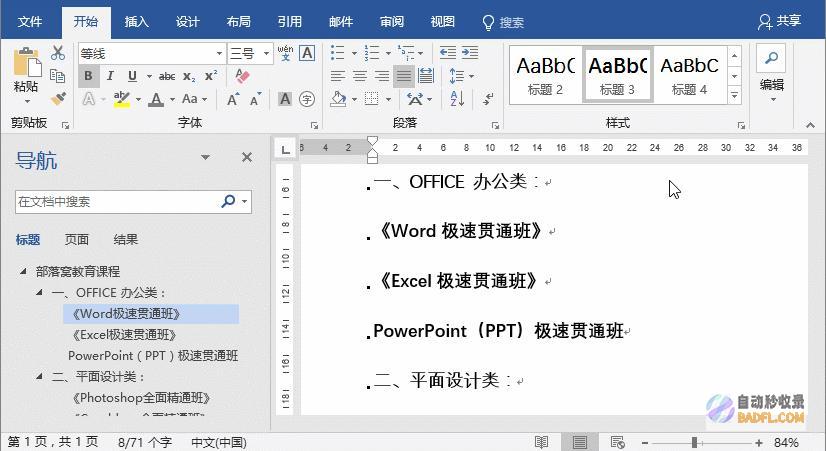826x451 pixels.
Task: Toggle Italic formatting
Action: pos(110,76)
